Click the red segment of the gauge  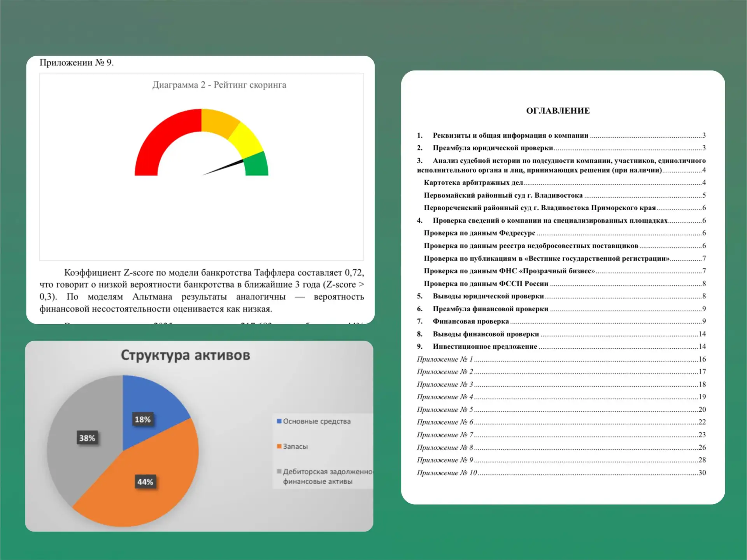[x=161, y=136]
